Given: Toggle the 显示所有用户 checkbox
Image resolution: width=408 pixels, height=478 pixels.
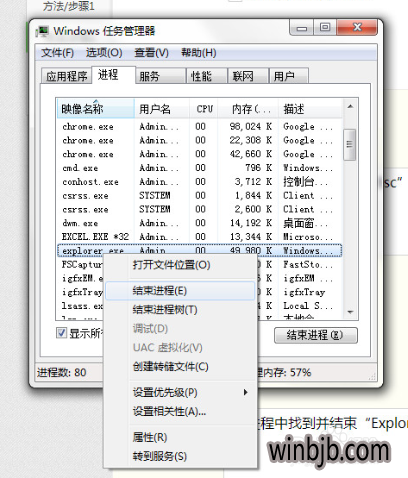Looking at the screenshot, I should 61,333.
